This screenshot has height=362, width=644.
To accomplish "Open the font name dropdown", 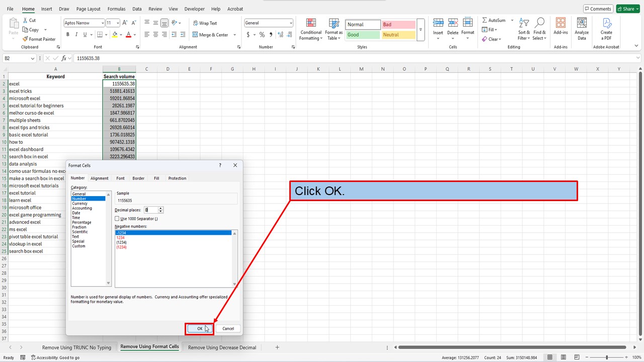I will point(102,23).
